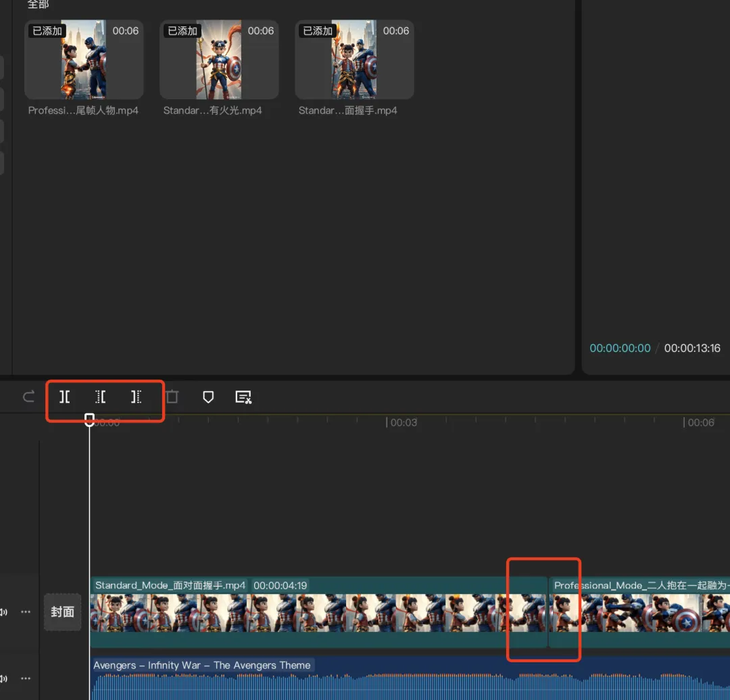Image resolution: width=730 pixels, height=700 pixels.
Task: Click the trash delete icon
Action: click(172, 397)
